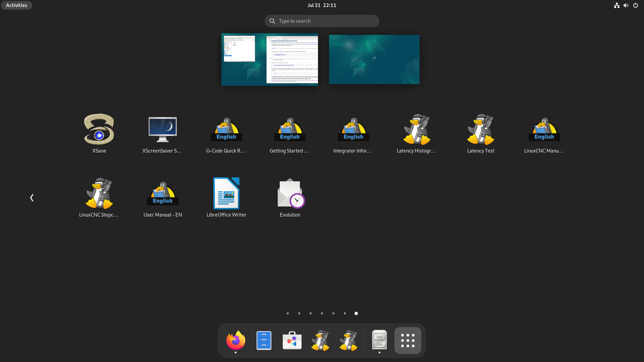This screenshot has width=644, height=362.
Task: Launch the XScreenSaver Settings app
Action: [163, 134]
